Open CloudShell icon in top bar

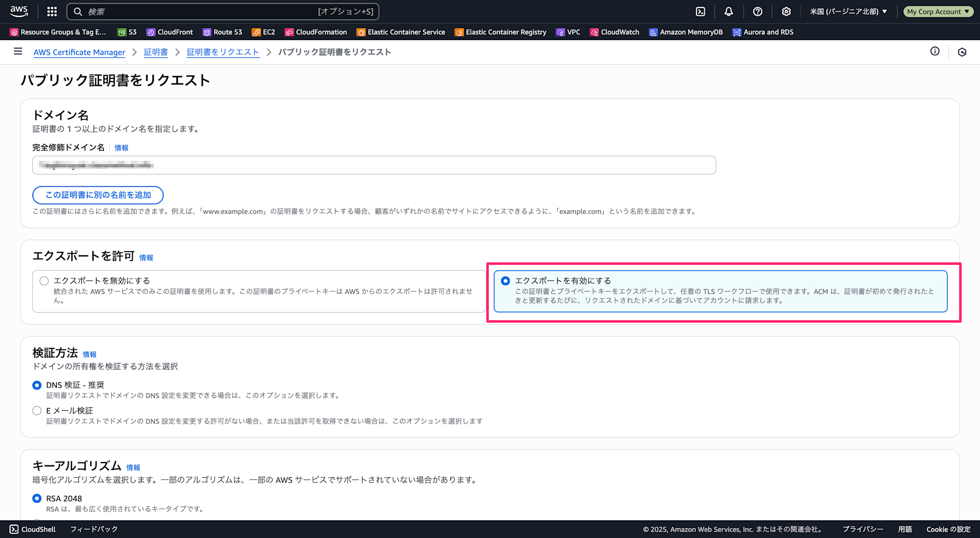coord(701,12)
